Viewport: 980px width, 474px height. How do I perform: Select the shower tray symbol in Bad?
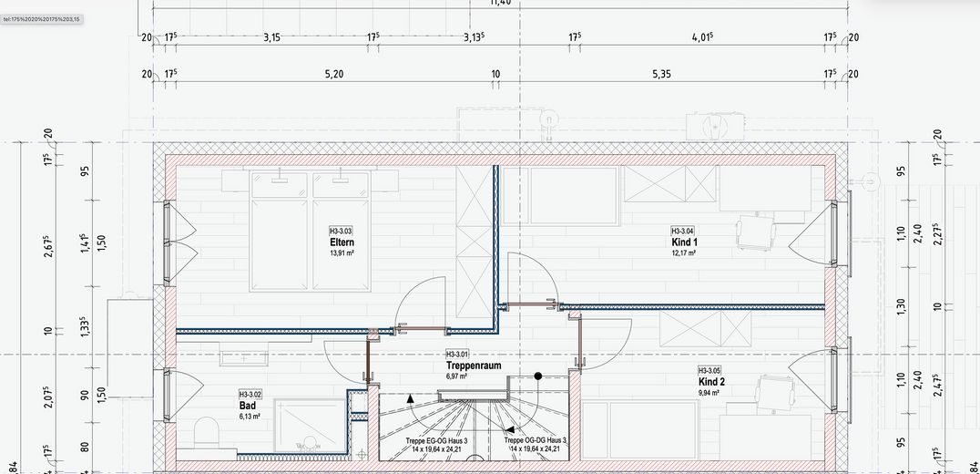(310, 426)
